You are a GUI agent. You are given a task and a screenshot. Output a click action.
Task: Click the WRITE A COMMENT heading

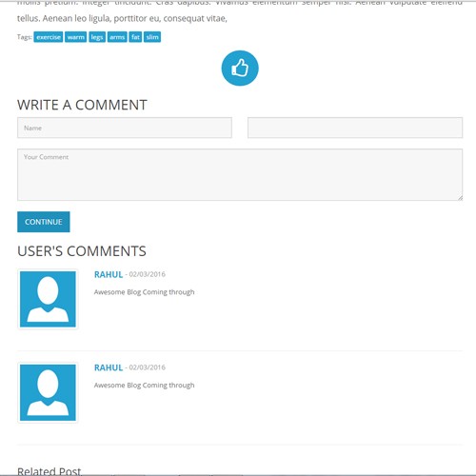point(82,105)
